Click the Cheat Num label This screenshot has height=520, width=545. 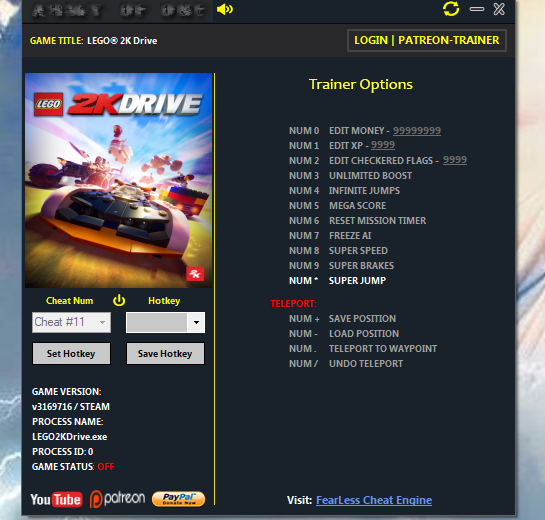70,300
